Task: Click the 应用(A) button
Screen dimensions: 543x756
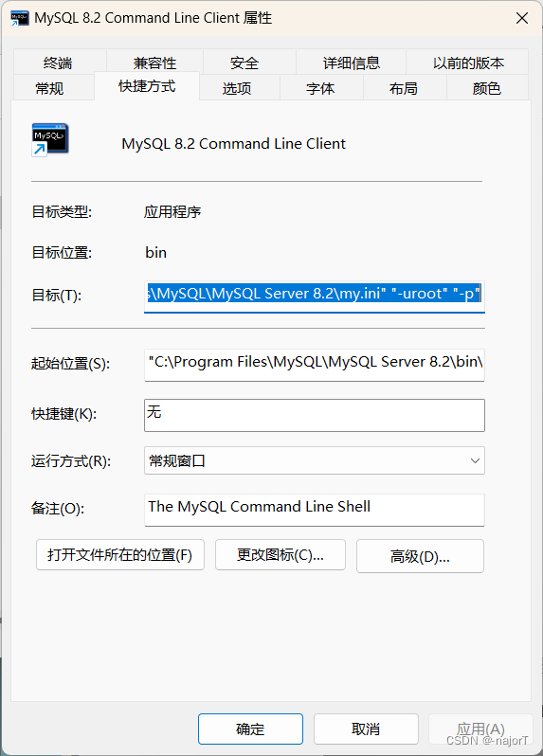Action: click(x=480, y=729)
